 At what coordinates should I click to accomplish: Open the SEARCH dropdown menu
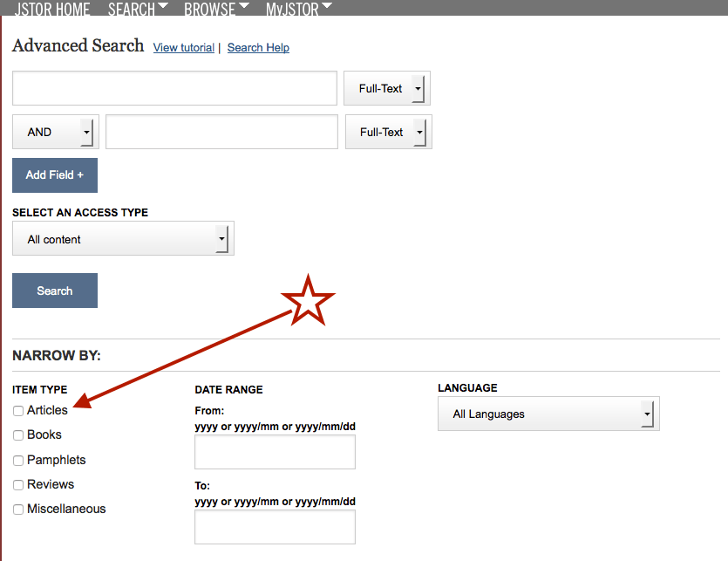coord(132,9)
